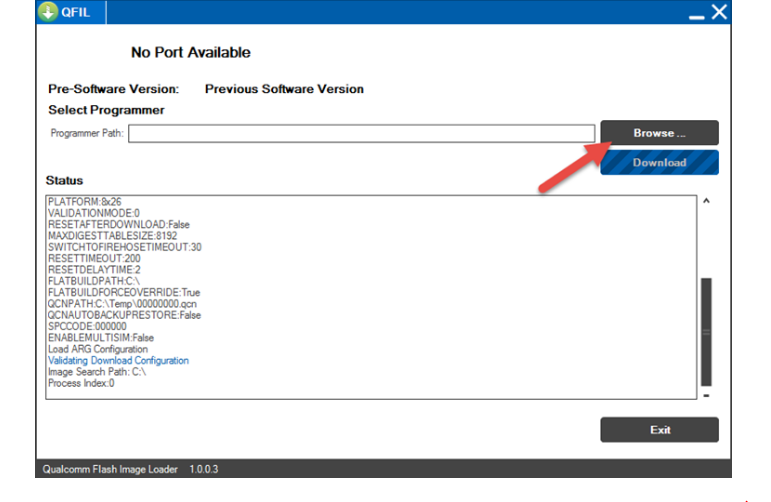Screen dimensions: 771x502
Task: Click log line 'RESETDELAYTIME:2'
Action: tap(94, 269)
